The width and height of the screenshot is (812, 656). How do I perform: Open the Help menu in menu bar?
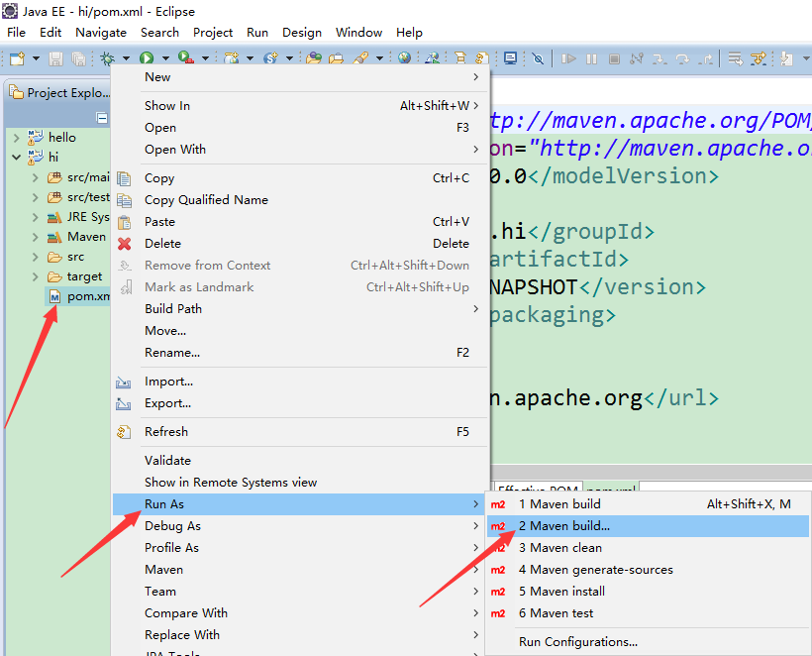point(409,32)
